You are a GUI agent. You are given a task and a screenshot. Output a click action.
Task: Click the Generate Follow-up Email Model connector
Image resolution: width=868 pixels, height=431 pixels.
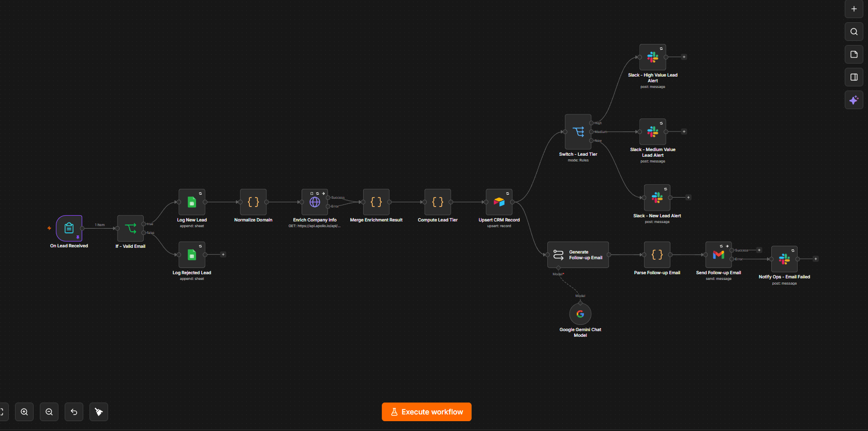pyautogui.click(x=558, y=268)
